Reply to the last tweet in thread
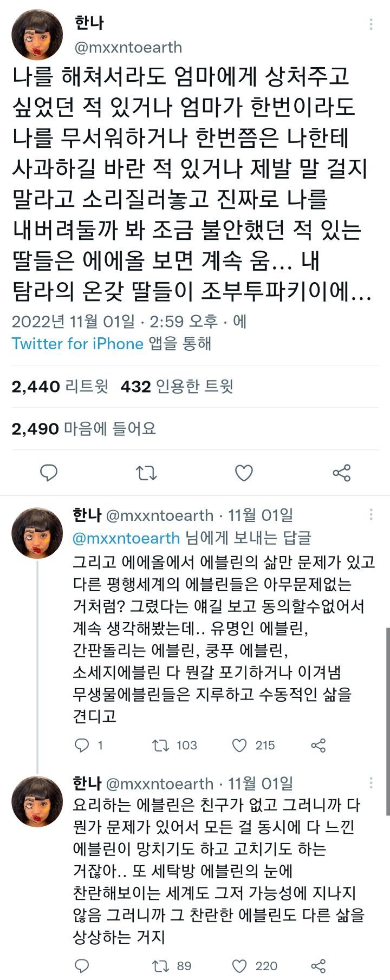 click(x=82, y=965)
